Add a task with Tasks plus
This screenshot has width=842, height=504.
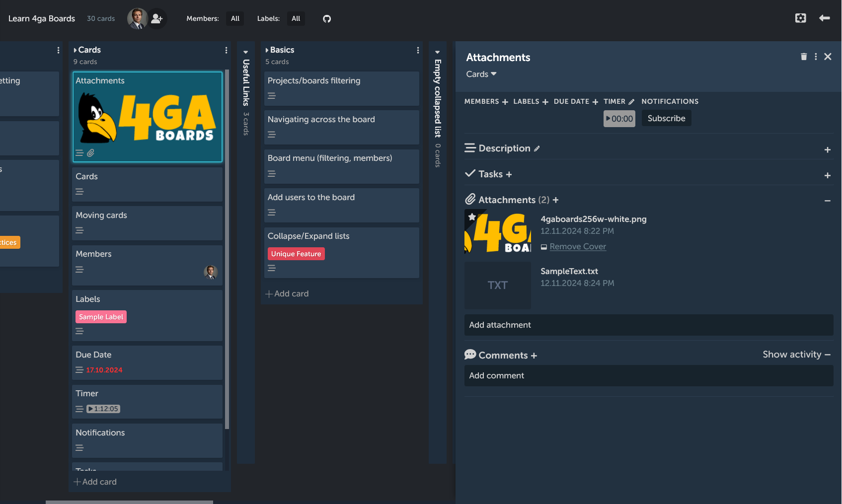click(509, 174)
